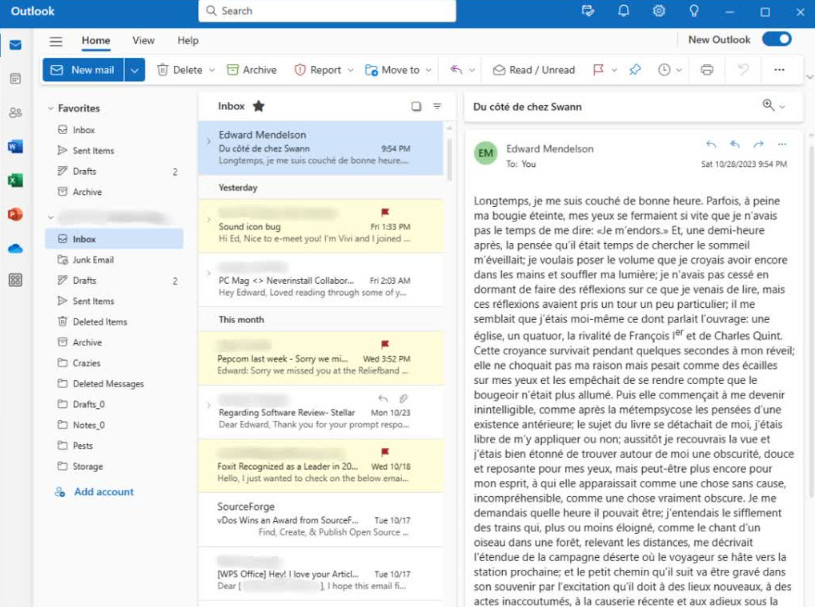The height and width of the screenshot is (607, 815).
Task: Switch to the Home tab
Action: (96, 41)
